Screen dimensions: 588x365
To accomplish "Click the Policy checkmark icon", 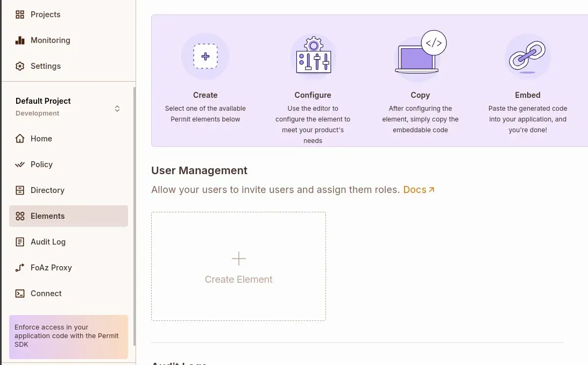I will click(x=20, y=164).
